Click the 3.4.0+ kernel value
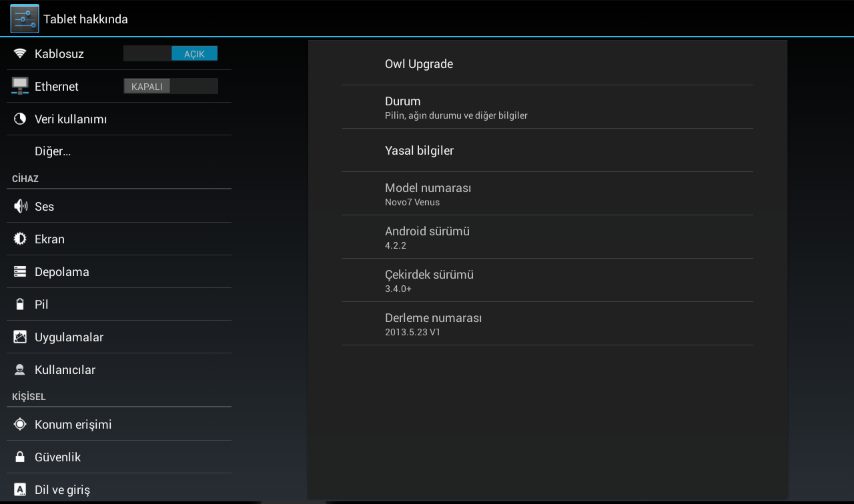The height and width of the screenshot is (504, 854). 398,289
